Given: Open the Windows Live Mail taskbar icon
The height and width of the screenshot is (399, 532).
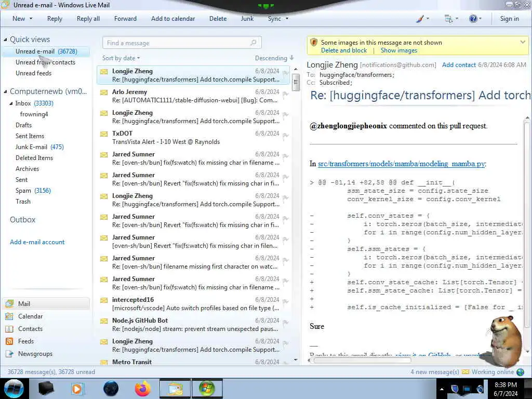Looking at the screenshot, I should (175, 389).
